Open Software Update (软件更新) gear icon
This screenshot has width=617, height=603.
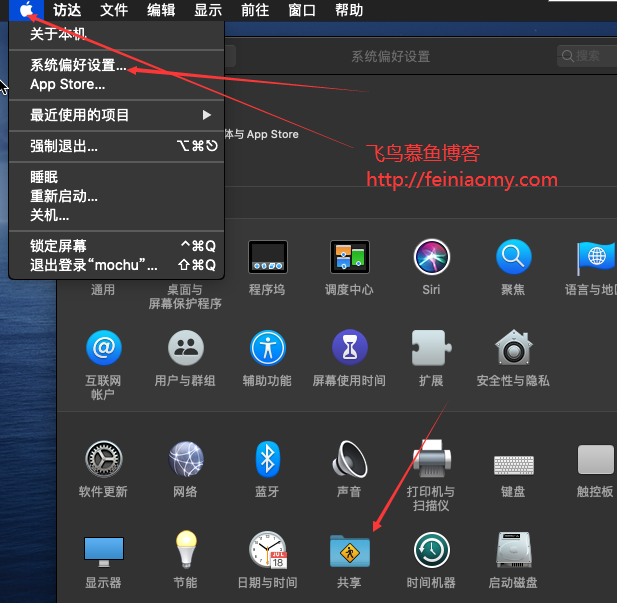pyautogui.click(x=104, y=459)
